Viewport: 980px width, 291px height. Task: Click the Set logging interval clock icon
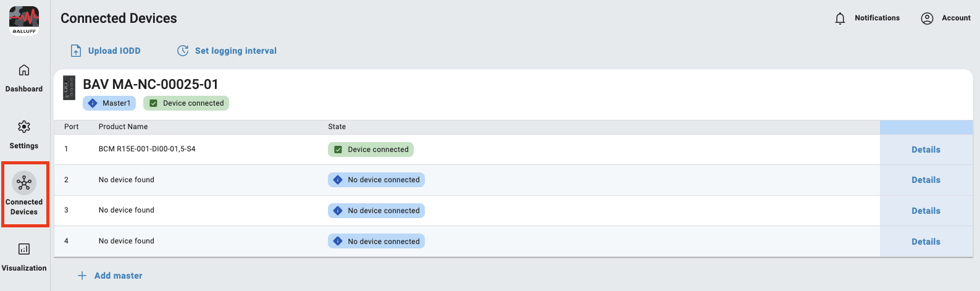[x=183, y=51]
